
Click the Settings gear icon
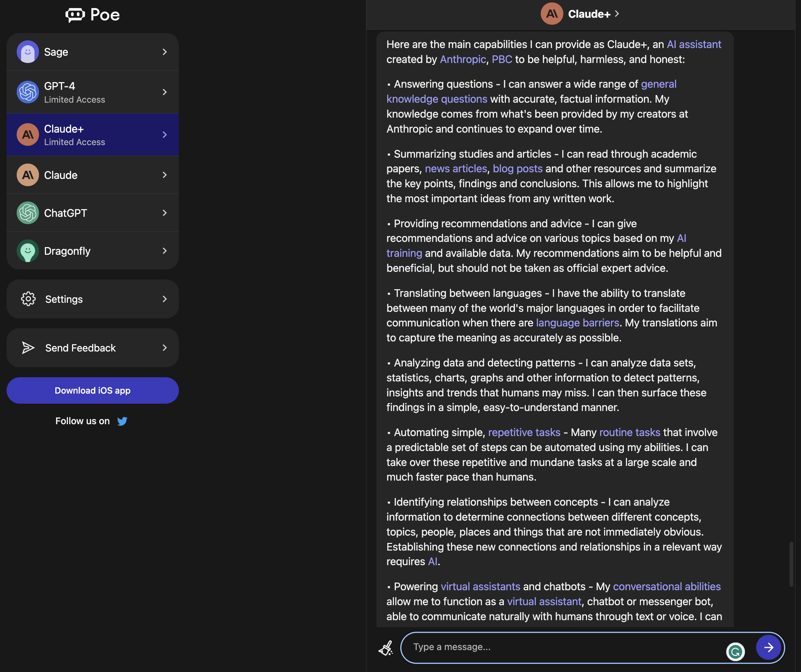coord(28,299)
